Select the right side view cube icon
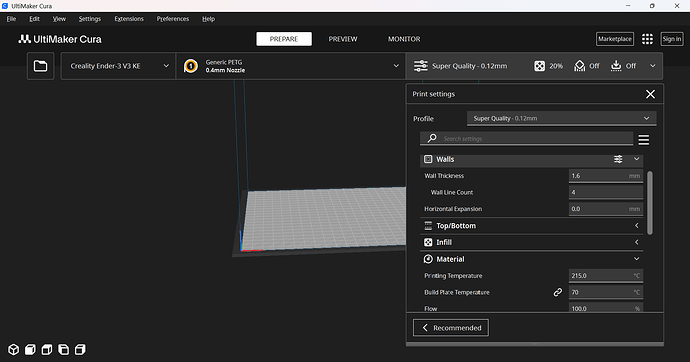The height and width of the screenshot is (362, 690). click(80, 349)
